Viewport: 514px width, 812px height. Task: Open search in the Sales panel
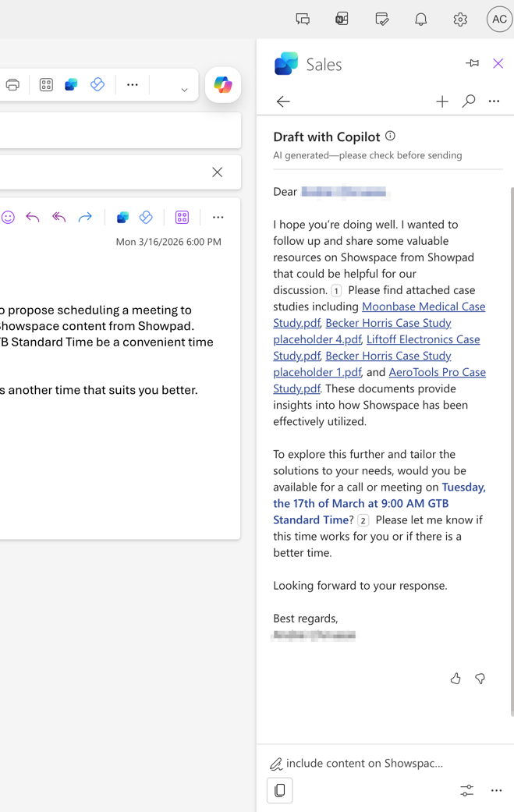click(468, 101)
